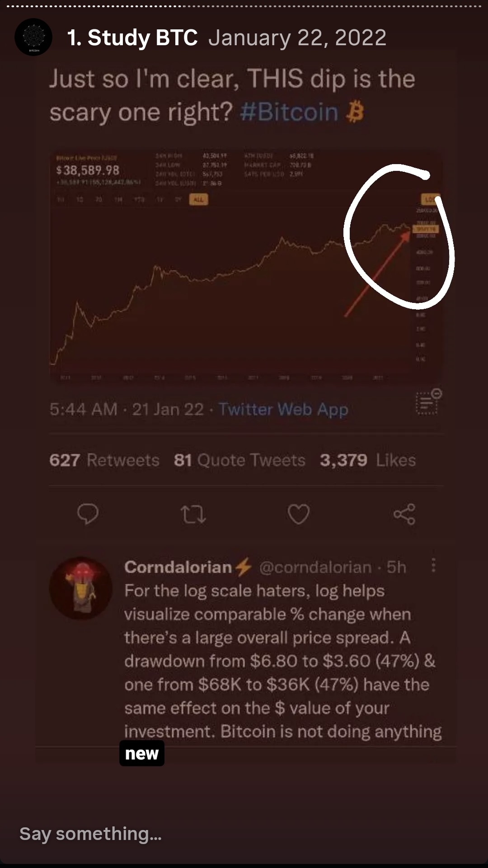488x868 pixels.
Task: View the 3,379 Likes list
Action: [367, 460]
